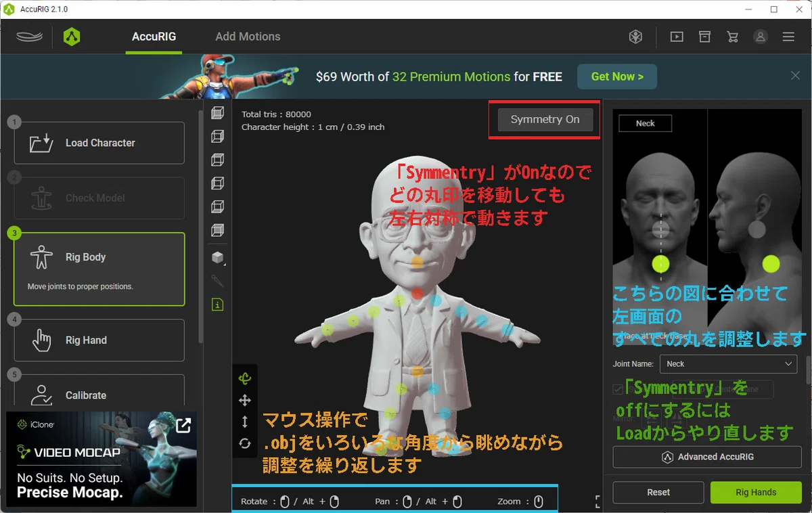Toggle the Symmetry checkbox in joint panel
Viewport: 812px width, 513px height.
(x=618, y=389)
